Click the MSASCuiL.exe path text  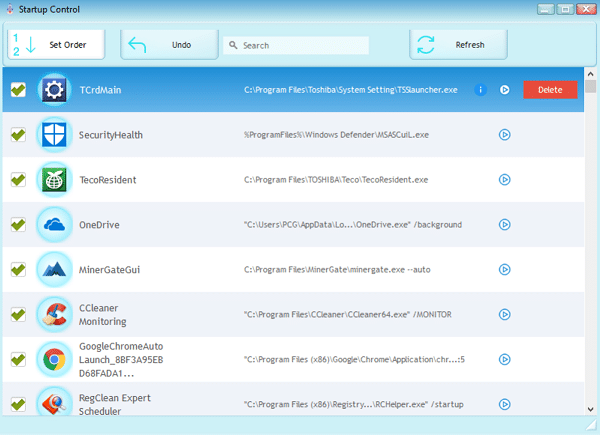[336, 135]
